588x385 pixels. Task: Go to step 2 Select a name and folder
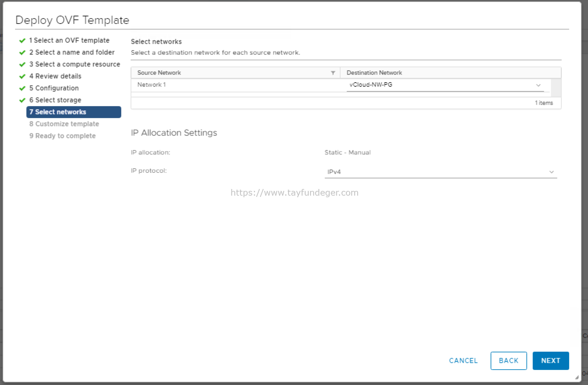click(x=72, y=52)
